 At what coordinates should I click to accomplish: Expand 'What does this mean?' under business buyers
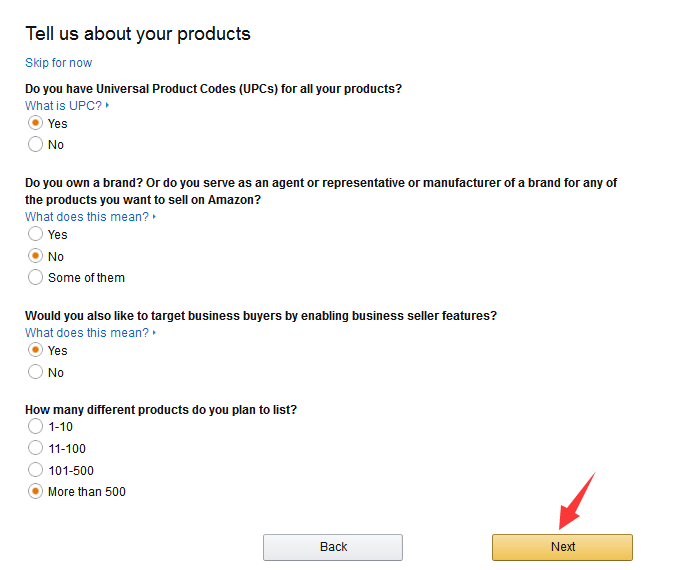pos(86,332)
